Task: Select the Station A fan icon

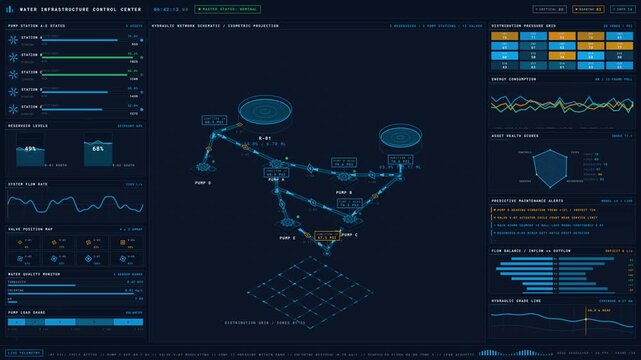Action: (13, 40)
